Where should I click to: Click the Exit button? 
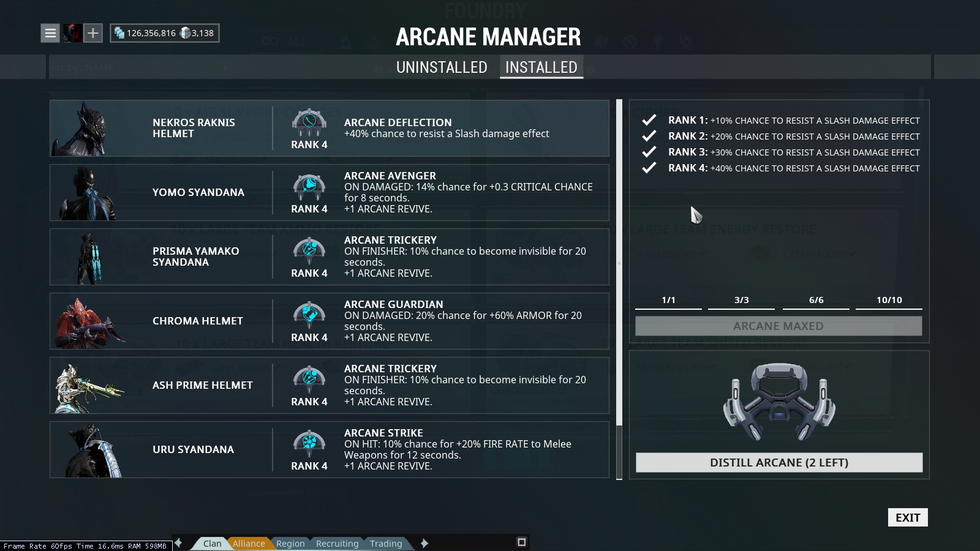click(908, 517)
